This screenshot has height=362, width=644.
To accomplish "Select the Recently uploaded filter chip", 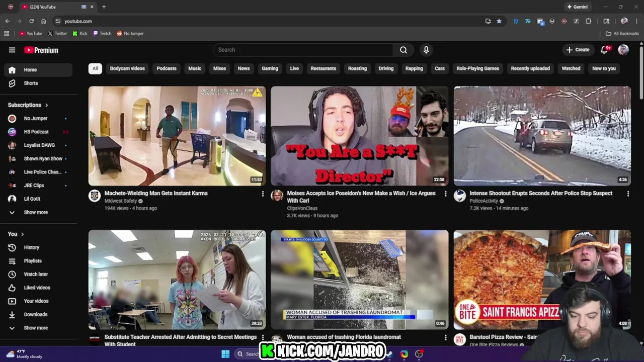I will click(x=530, y=68).
